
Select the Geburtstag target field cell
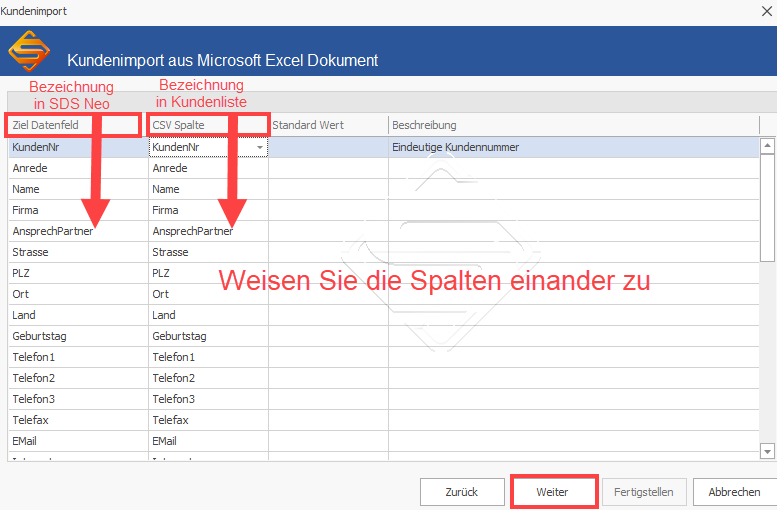click(x=78, y=336)
